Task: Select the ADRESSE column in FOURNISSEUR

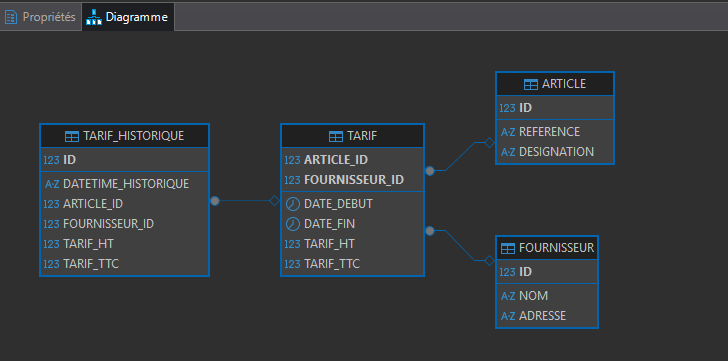Action: 546,316
